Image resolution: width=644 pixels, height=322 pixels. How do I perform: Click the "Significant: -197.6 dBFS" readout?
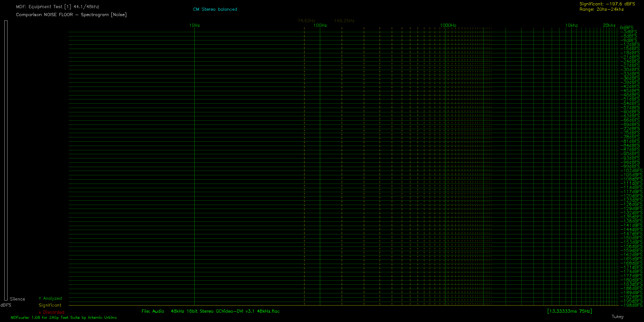[607, 4]
